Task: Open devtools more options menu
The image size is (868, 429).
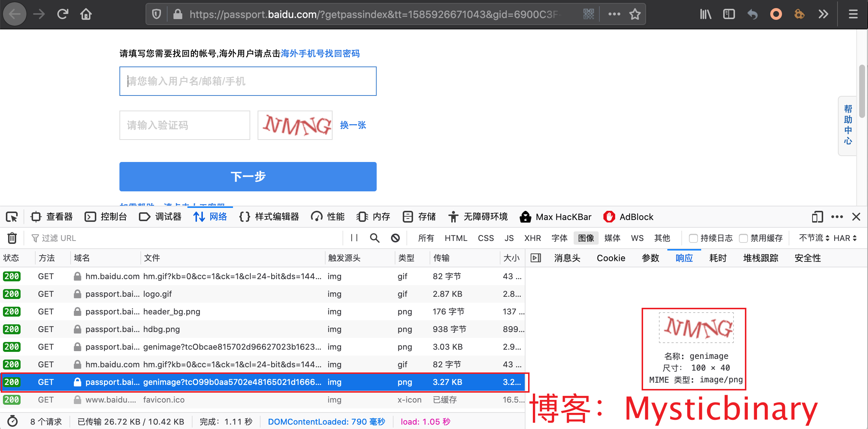Action: point(837,217)
